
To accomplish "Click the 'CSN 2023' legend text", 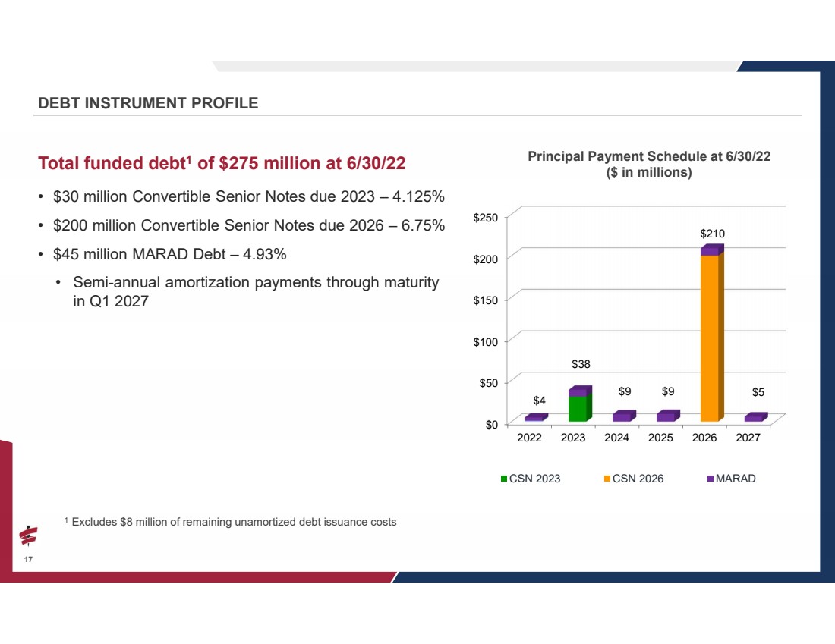I will tap(534, 479).
